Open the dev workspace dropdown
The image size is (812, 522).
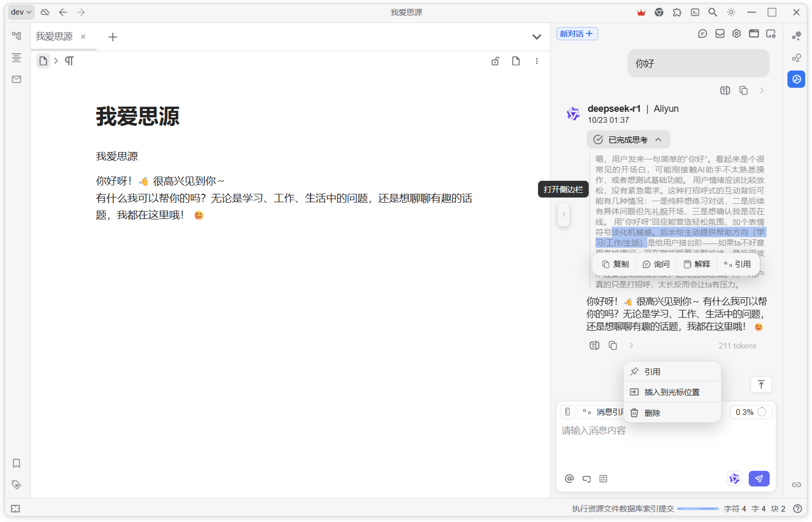pos(21,12)
